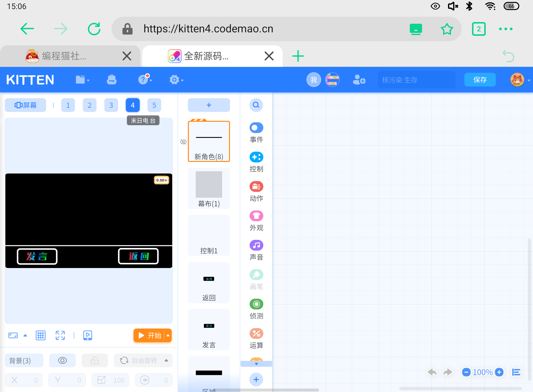533x392 pixels.
Task: Open the 运算 operators block category
Action: (256, 339)
